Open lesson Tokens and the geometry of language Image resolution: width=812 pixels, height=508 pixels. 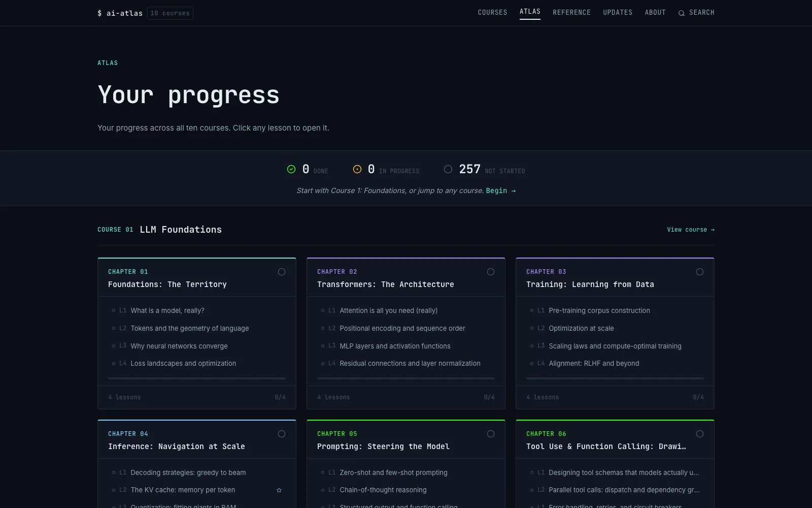click(197, 328)
